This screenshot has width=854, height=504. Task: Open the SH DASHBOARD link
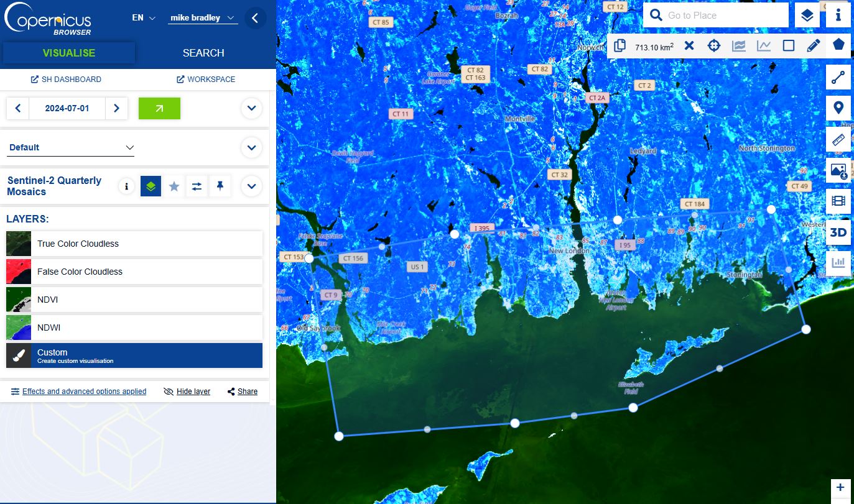point(66,80)
